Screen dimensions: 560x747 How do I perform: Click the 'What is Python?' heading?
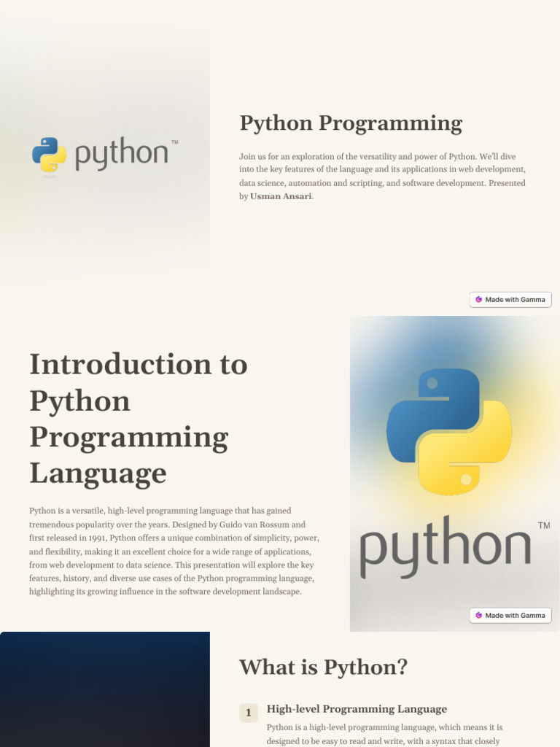pos(323,667)
